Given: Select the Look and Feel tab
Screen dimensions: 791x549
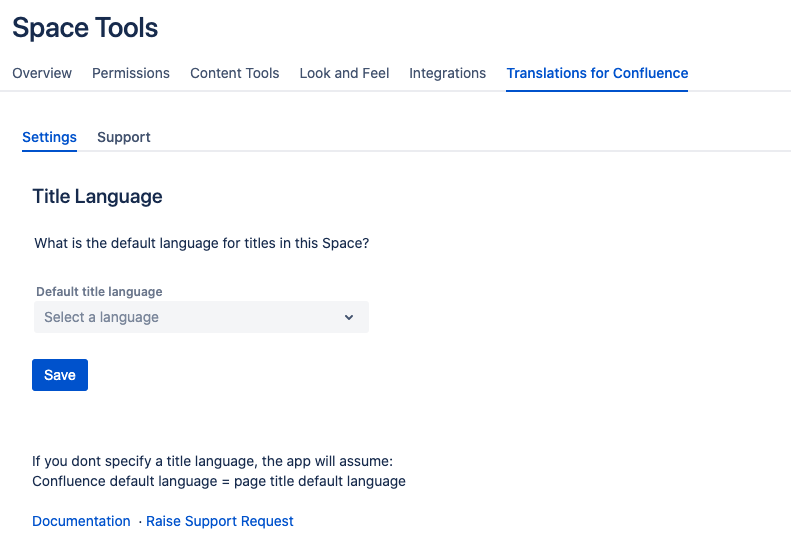Looking at the screenshot, I should point(344,73).
